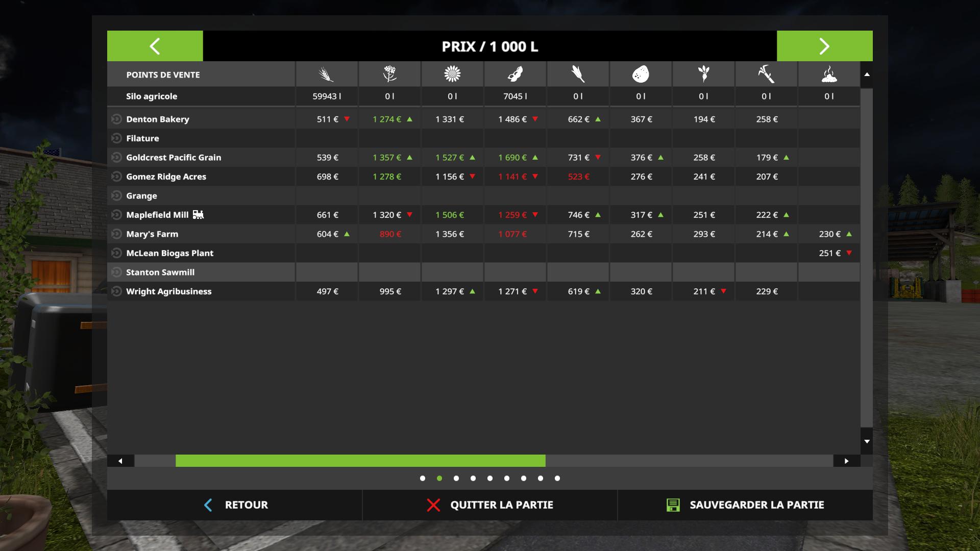This screenshot has height=551, width=980.
Task: Click the green horizontal scrollbar thumb
Action: pos(360,461)
